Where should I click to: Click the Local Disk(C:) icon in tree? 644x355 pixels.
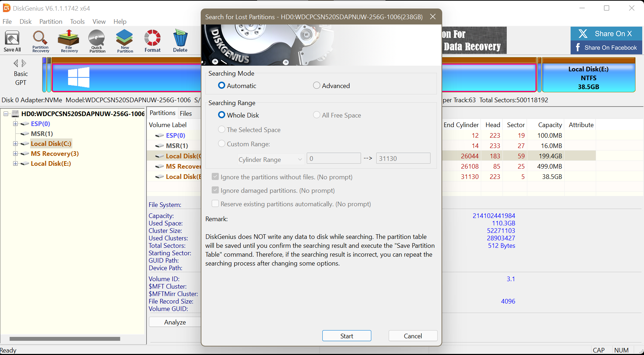point(25,143)
